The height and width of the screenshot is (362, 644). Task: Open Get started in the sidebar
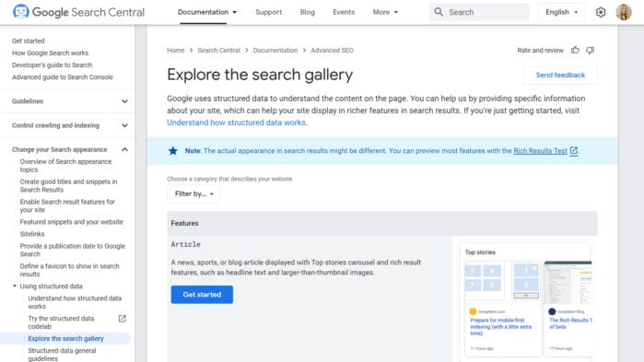29,41
